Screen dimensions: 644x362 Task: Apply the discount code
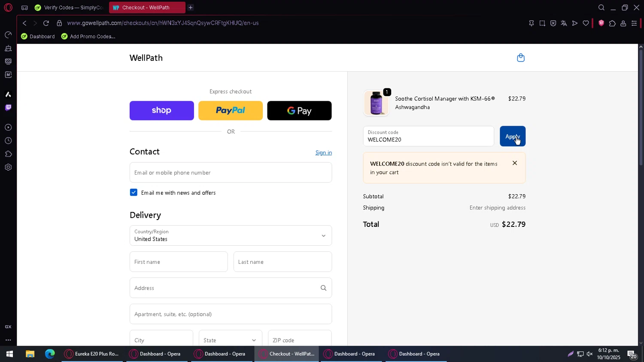click(513, 136)
